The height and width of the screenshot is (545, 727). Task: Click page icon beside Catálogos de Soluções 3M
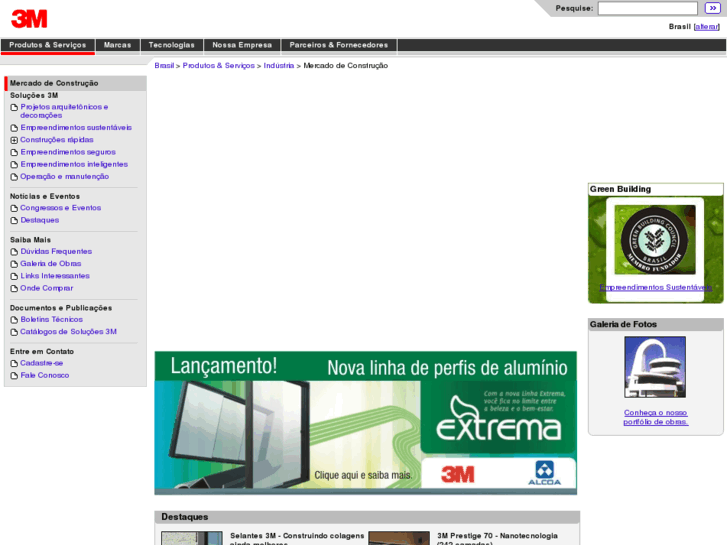pyautogui.click(x=14, y=333)
